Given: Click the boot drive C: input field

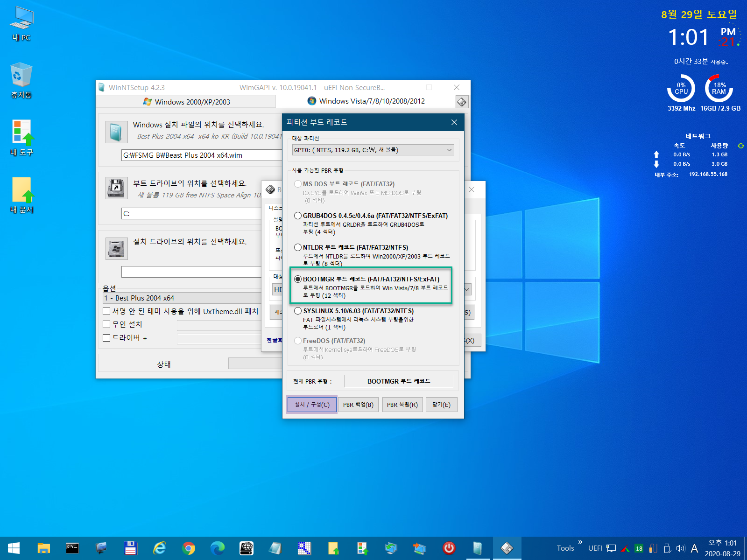Looking at the screenshot, I should pyautogui.click(x=191, y=214).
